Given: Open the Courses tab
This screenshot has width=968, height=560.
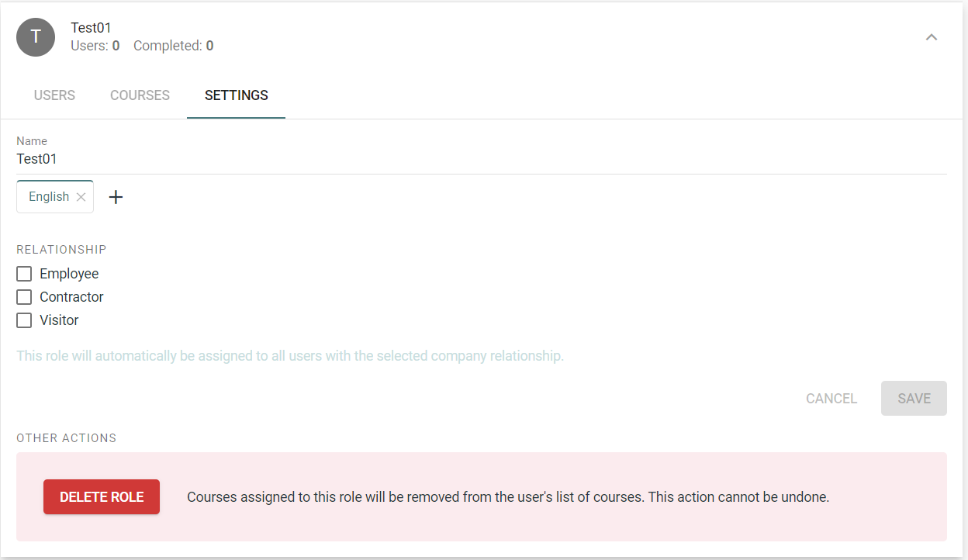Looking at the screenshot, I should (x=140, y=95).
